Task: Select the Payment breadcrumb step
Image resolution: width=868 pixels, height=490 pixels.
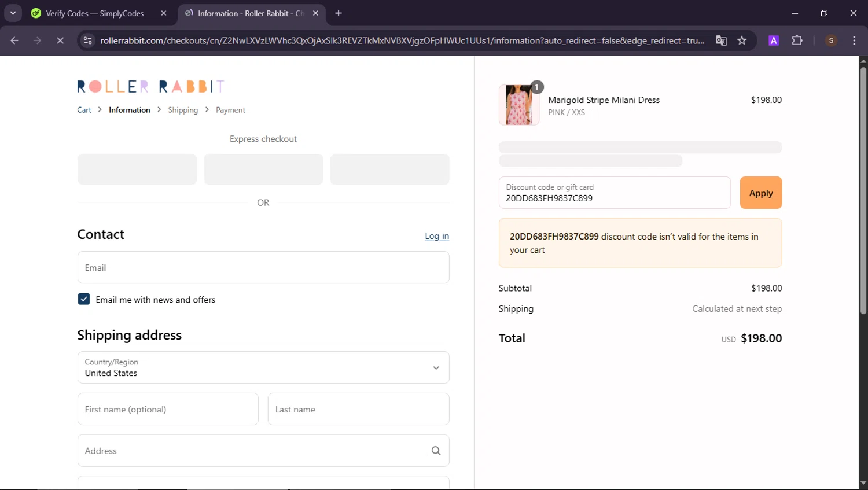Action: (x=230, y=110)
